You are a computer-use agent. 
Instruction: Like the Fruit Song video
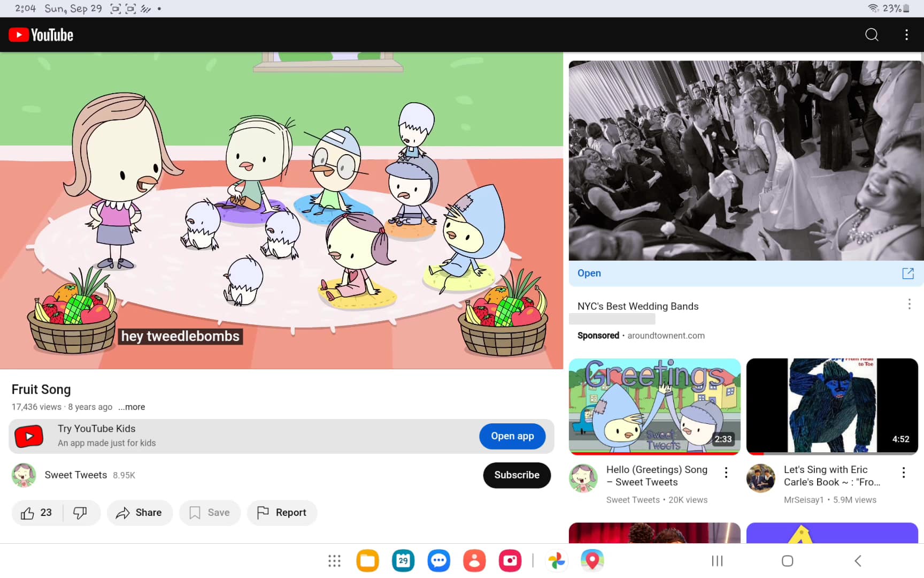36,513
